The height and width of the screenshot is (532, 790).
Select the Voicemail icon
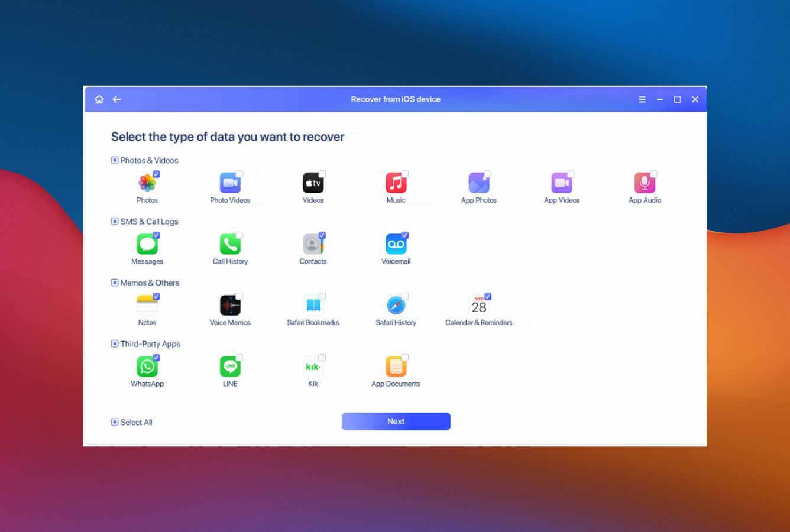[396, 244]
